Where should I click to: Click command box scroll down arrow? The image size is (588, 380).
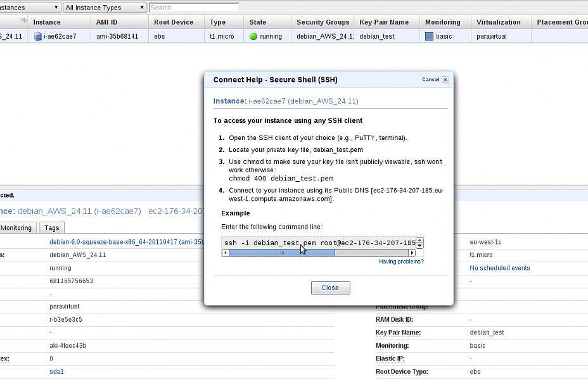(x=420, y=246)
